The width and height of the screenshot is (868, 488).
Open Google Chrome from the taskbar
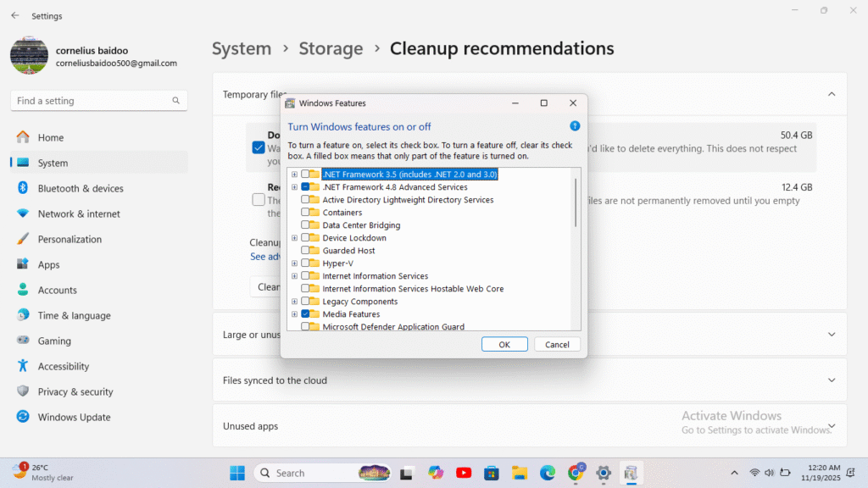pos(576,473)
